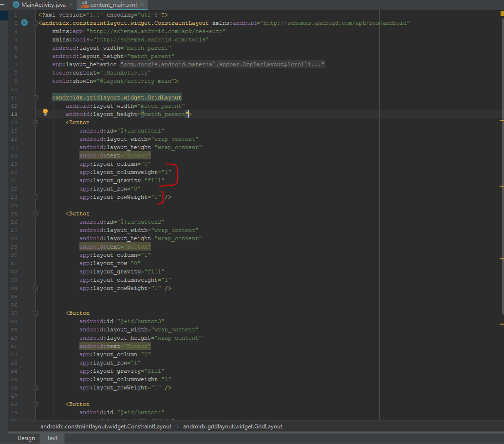Click the warning stripe mark beside line 14

click(502, 120)
